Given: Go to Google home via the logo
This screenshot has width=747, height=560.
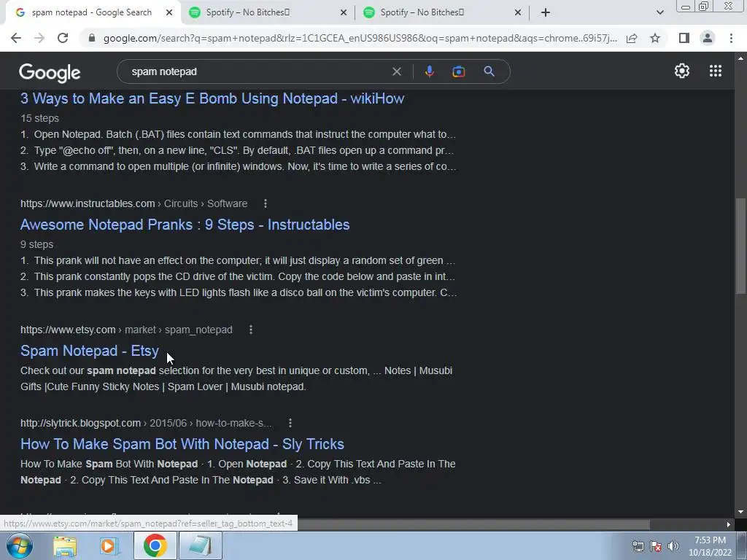Looking at the screenshot, I should coord(50,73).
